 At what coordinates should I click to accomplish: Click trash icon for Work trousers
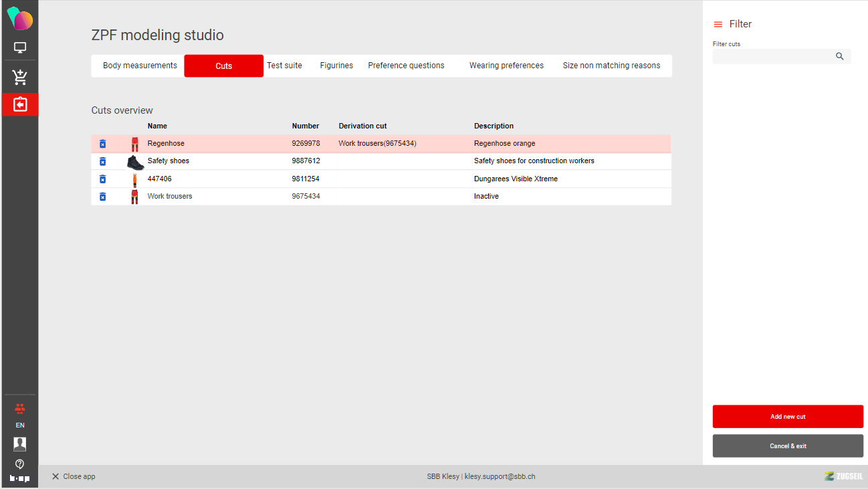102,197
